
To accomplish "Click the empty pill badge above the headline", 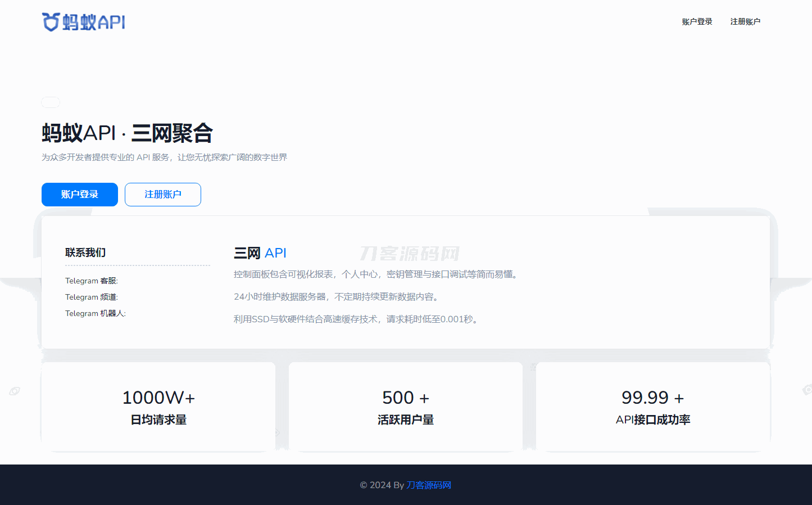I will 51,102.
